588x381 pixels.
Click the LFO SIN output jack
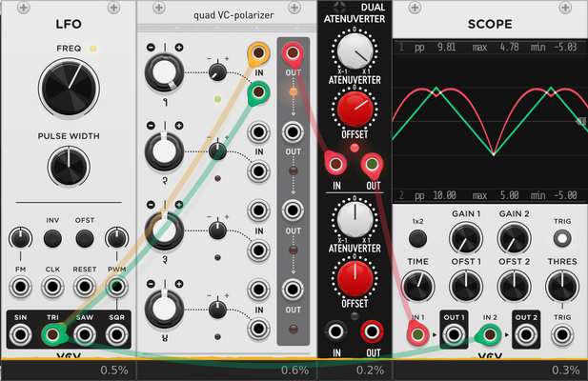click(x=20, y=334)
